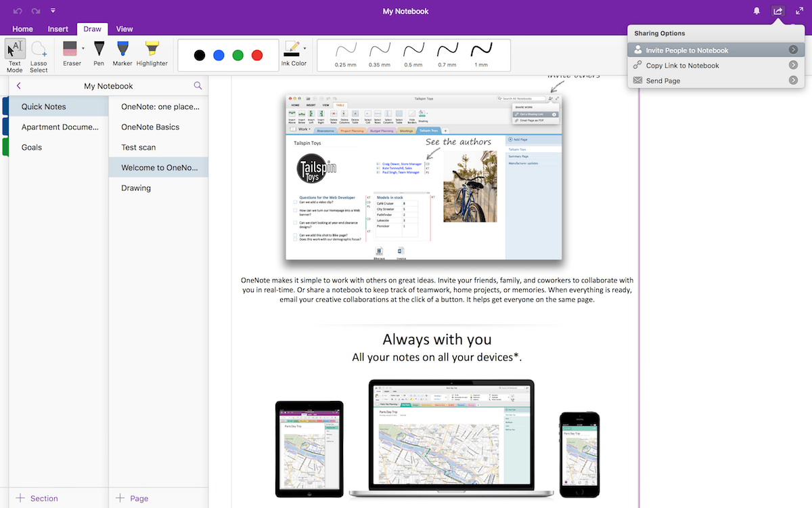Open the OneNote Basics page
This screenshot has width=812, height=508.
point(158,127)
